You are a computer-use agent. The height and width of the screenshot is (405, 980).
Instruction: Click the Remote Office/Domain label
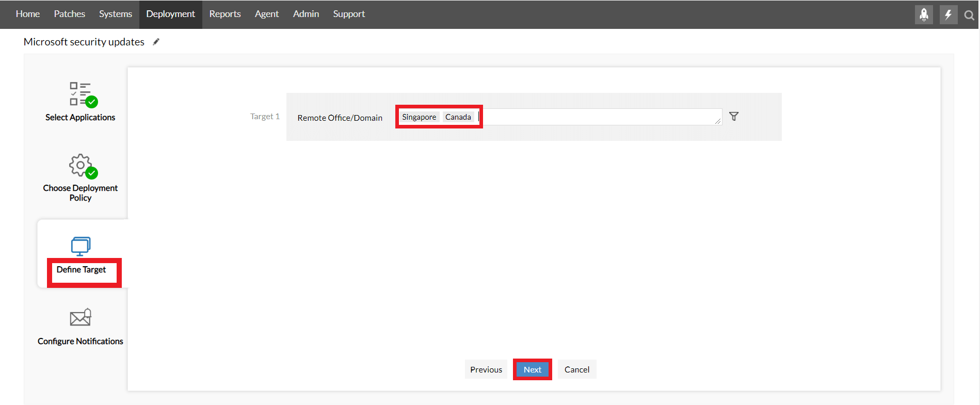tap(340, 118)
